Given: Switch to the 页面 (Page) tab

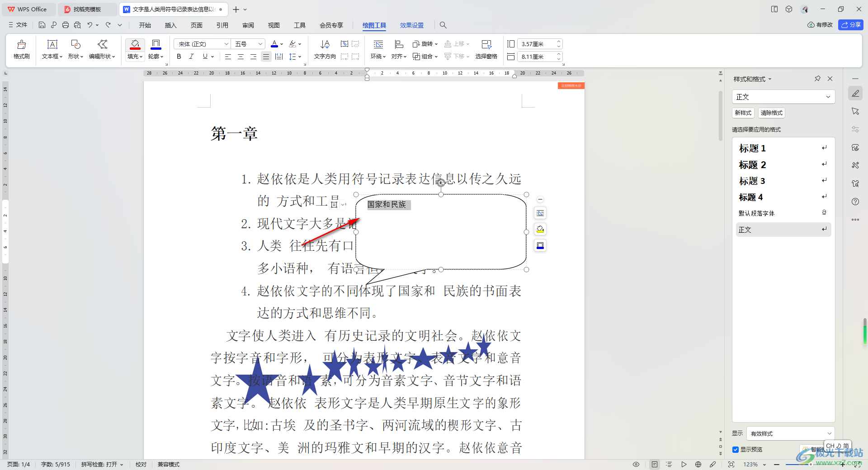Looking at the screenshot, I should (196, 25).
